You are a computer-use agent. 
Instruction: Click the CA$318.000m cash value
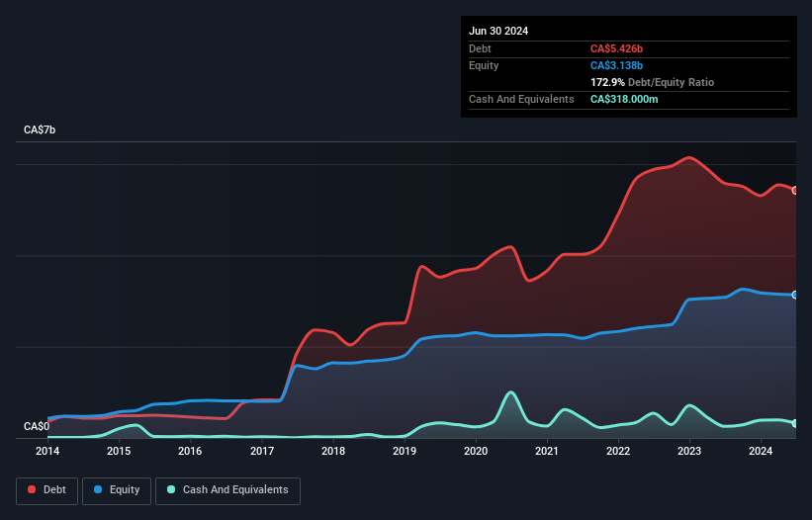click(624, 99)
